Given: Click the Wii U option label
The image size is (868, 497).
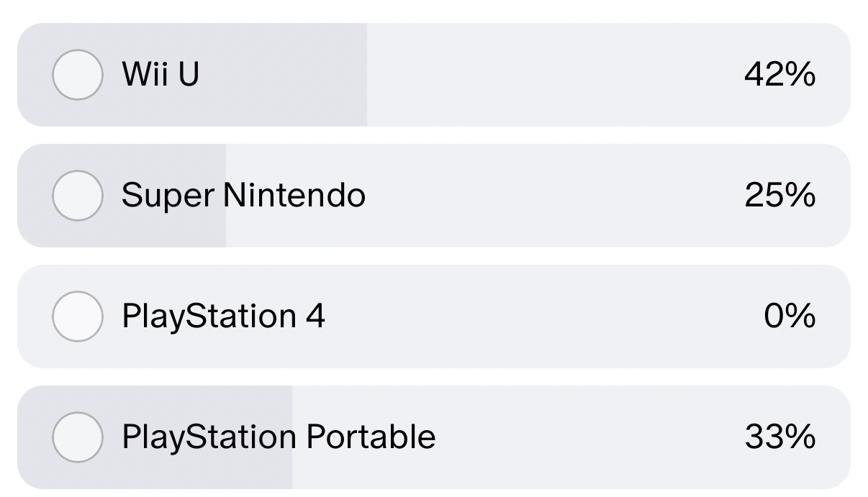Looking at the screenshot, I should coord(161,74).
